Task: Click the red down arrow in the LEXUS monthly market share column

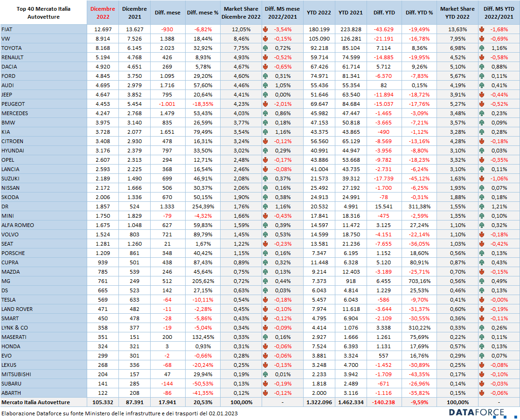Action: click(x=265, y=365)
